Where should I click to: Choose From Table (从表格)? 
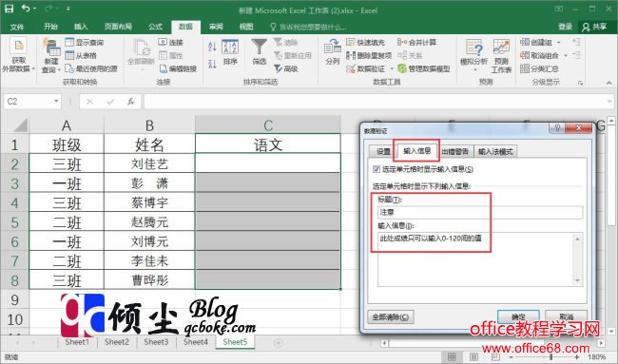pyautogui.click(x=81, y=55)
